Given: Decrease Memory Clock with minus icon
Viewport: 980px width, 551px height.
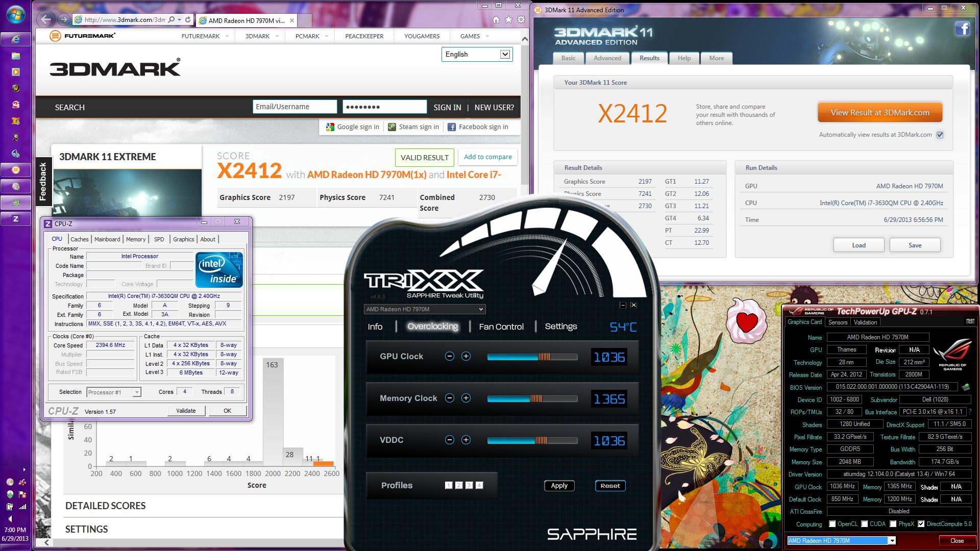Looking at the screenshot, I should point(449,398).
